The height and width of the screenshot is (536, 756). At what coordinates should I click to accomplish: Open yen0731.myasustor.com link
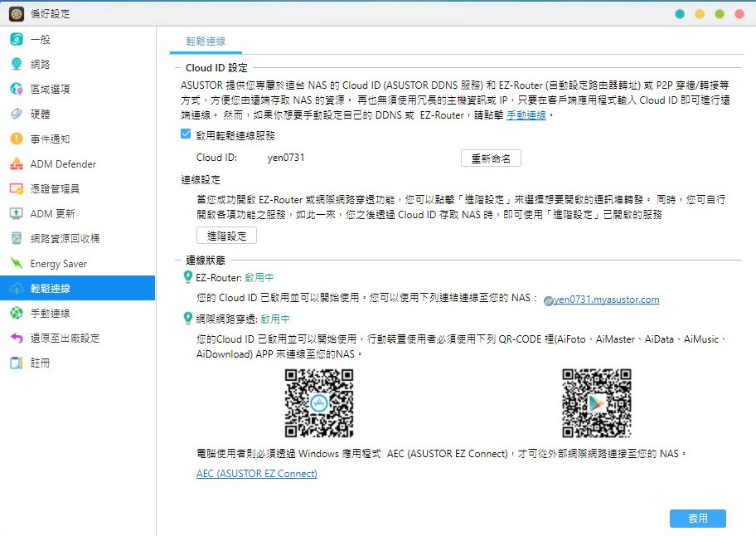point(607,300)
